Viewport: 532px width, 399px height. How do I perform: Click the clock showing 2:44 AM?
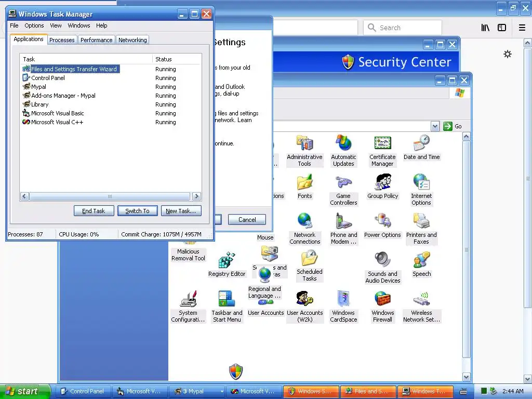[513, 391]
